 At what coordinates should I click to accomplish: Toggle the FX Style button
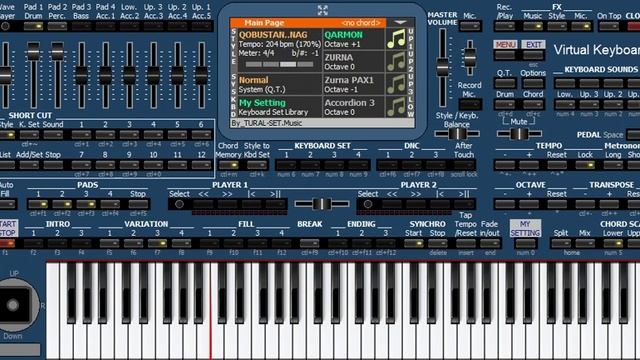[x=557, y=26]
